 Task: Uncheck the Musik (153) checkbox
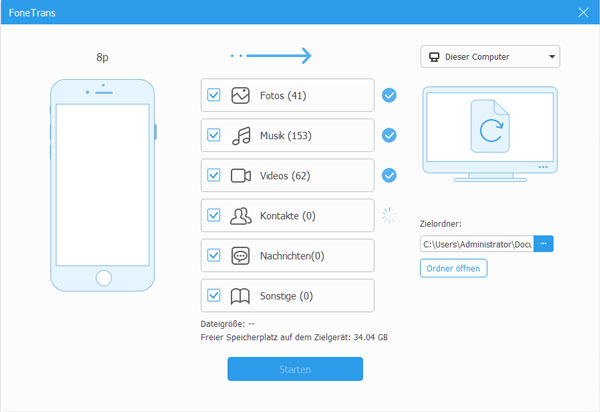tap(213, 136)
